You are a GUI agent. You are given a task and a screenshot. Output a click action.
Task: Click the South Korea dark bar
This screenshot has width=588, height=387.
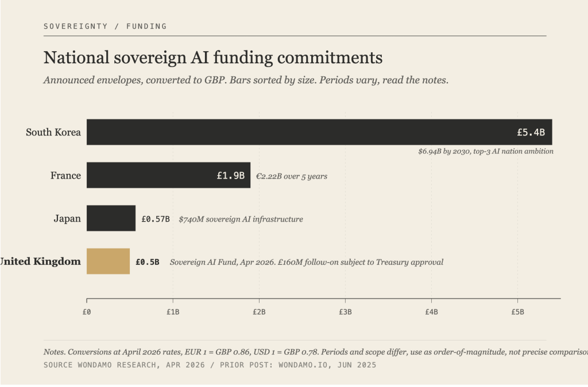coord(299,132)
